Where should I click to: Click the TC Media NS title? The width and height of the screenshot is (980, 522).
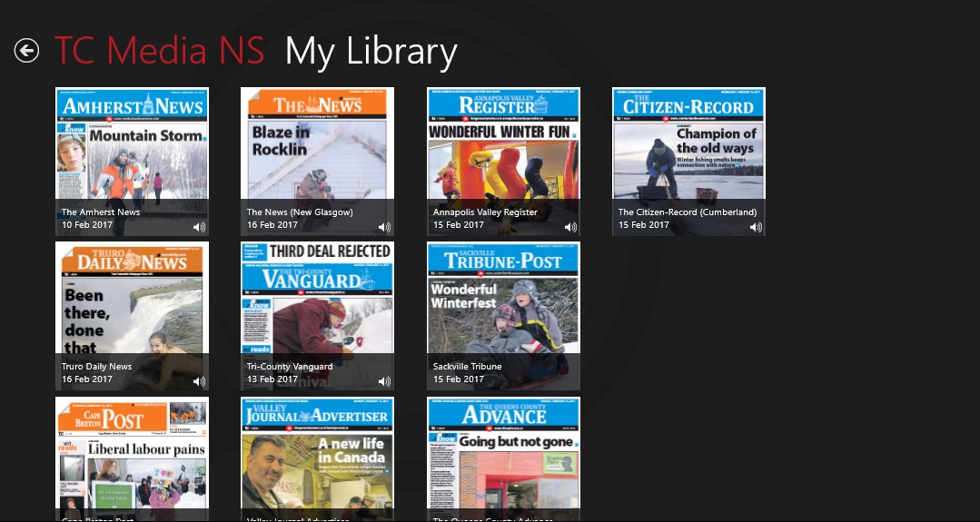[x=159, y=51]
